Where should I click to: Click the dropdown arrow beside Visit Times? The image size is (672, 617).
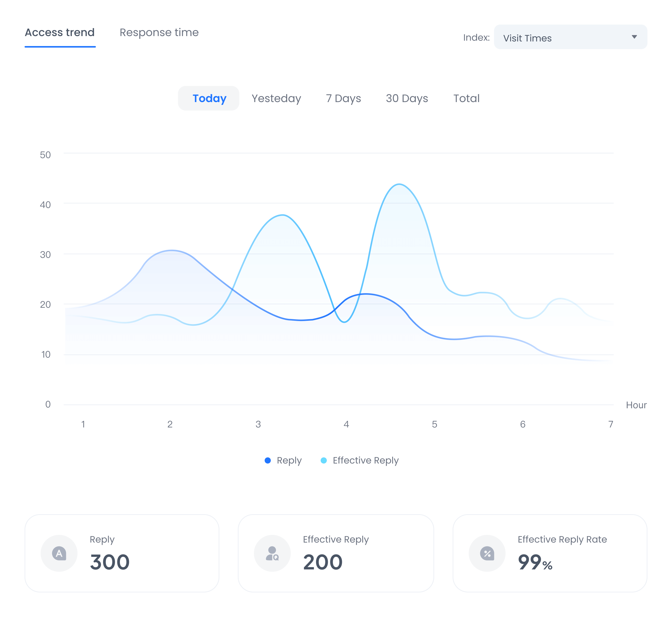[x=634, y=37]
